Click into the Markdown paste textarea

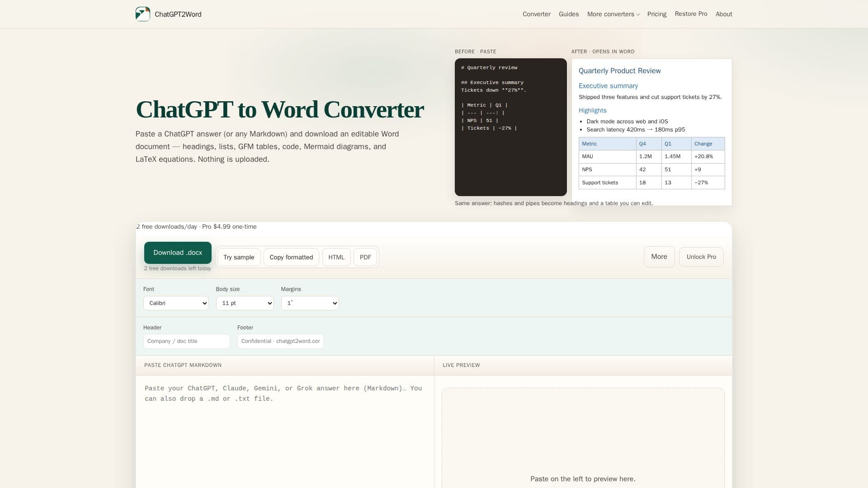pos(285,432)
